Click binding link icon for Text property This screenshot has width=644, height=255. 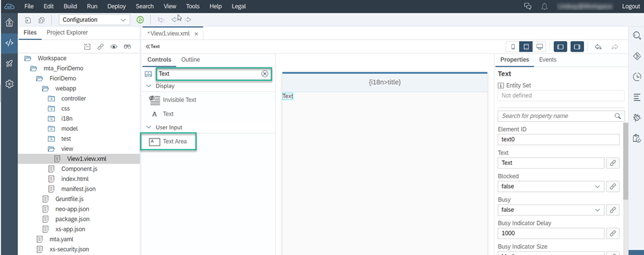click(x=612, y=163)
